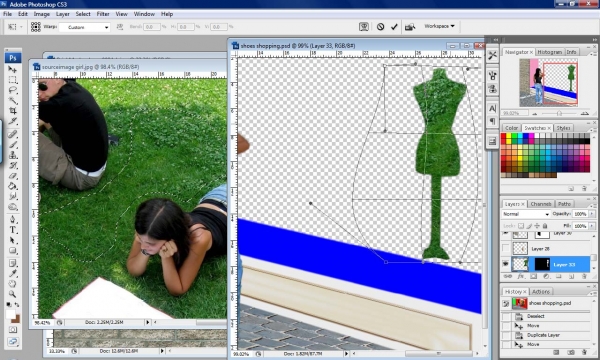The height and width of the screenshot is (360, 600).
Task: Delete layer using Layers panel trash icon
Action: click(x=584, y=276)
